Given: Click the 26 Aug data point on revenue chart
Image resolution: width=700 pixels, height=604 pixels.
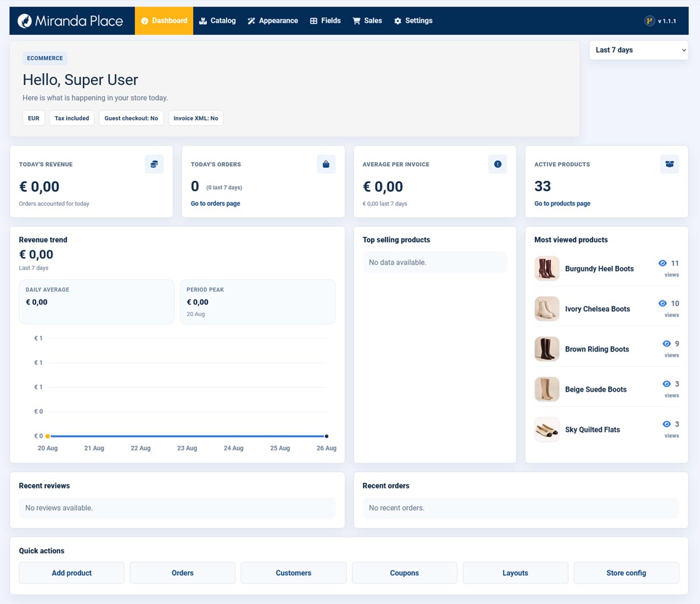Looking at the screenshot, I should tap(327, 436).
